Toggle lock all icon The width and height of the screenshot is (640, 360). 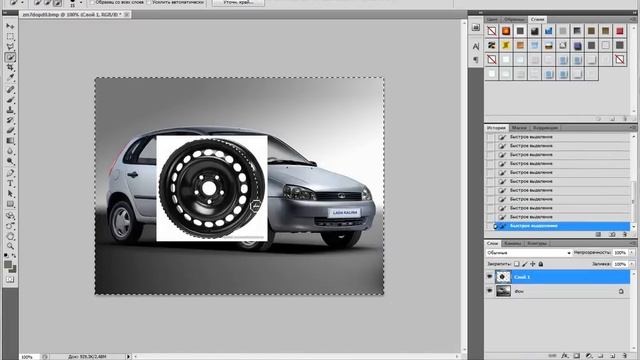(541, 264)
